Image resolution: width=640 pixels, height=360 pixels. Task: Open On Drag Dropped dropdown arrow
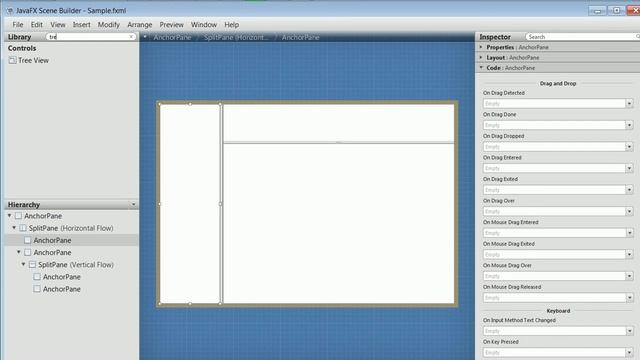click(x=629, y=147)
